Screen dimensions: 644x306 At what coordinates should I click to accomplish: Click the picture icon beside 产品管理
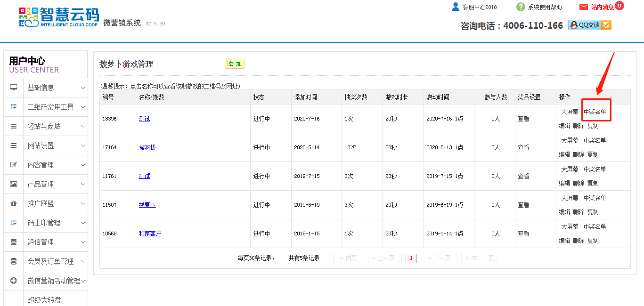point(14,184)
